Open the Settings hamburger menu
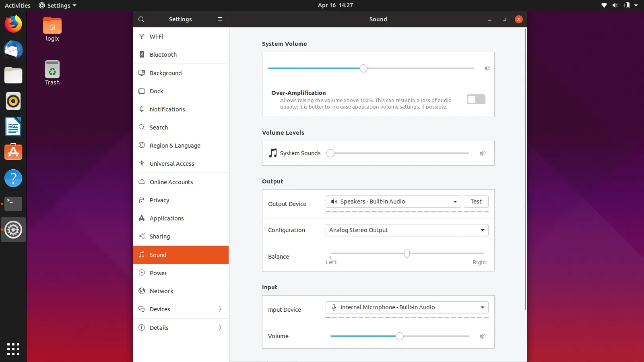Screen dimensions: 644x362 [x=220, y=19]
